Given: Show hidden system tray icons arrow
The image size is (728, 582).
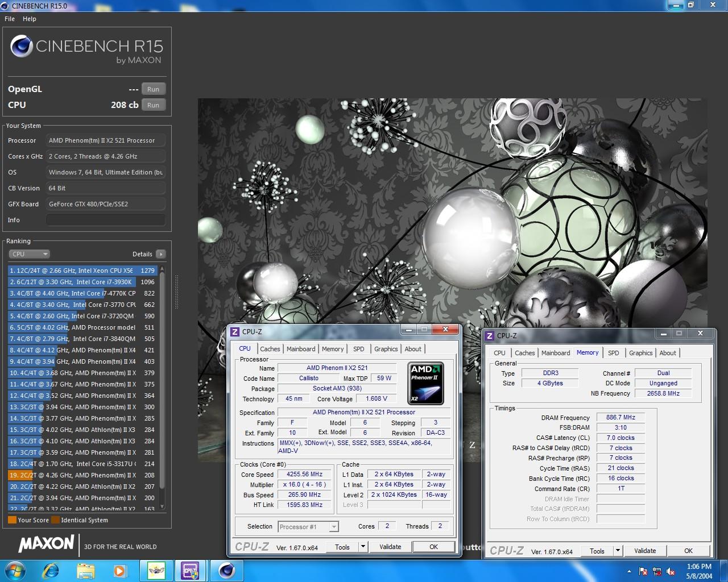Looking at the screenshot, I should coord(629,571).
